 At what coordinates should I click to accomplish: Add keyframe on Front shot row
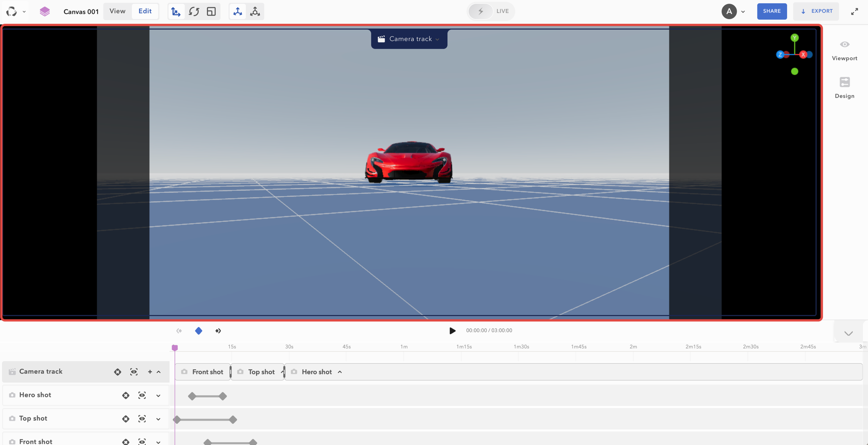[x=125, y=441]
